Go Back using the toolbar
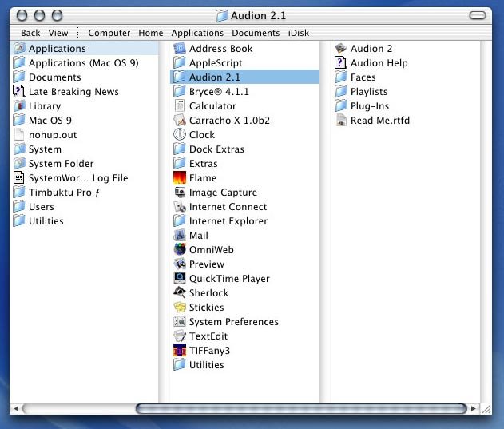504x429 pixels. (x=30, y=33)
